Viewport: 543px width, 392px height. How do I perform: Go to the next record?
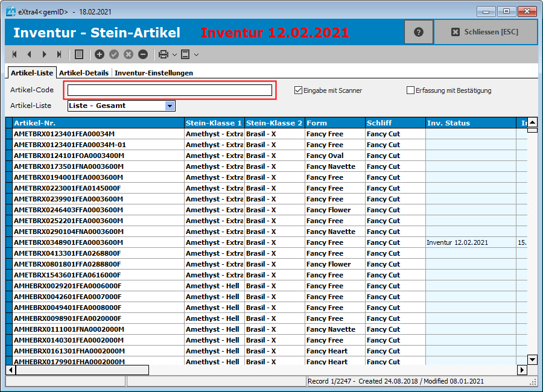[44, 54]
